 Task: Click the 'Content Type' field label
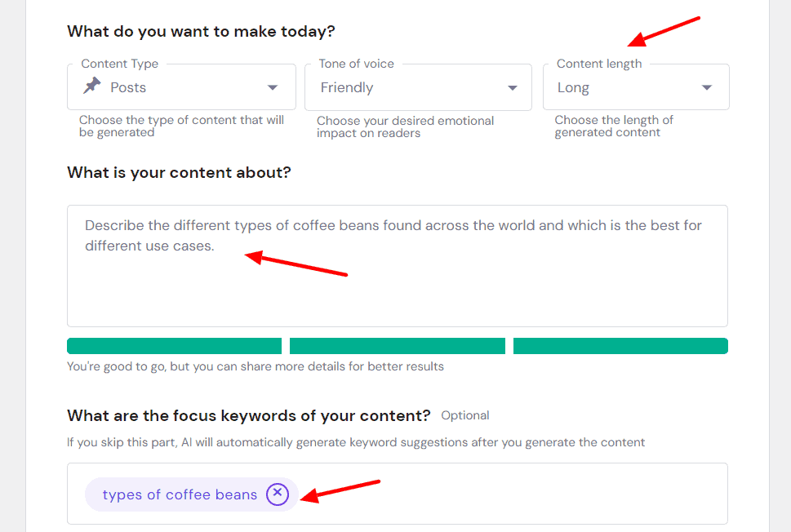120,64
